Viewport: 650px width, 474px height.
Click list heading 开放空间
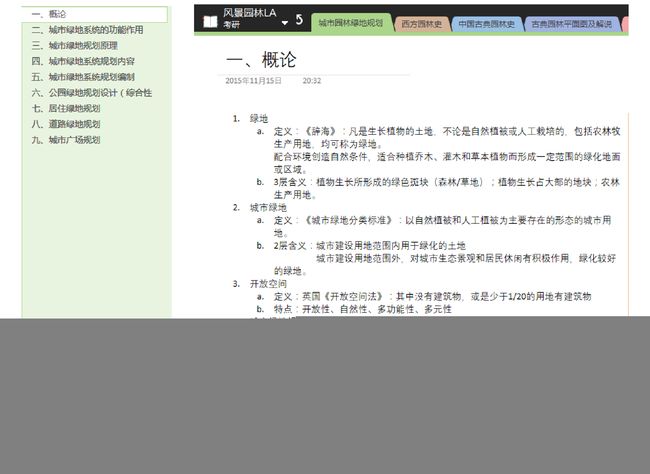(x=268, y=284)
